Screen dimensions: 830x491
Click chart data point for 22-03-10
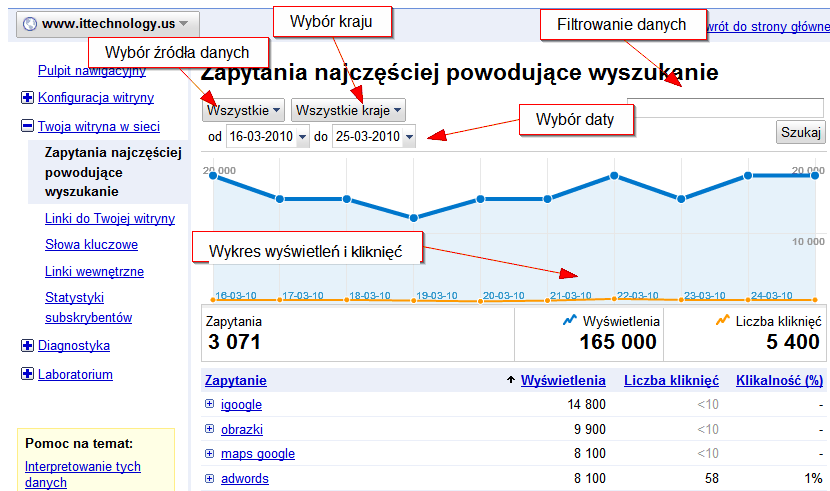tap(615, 176)
